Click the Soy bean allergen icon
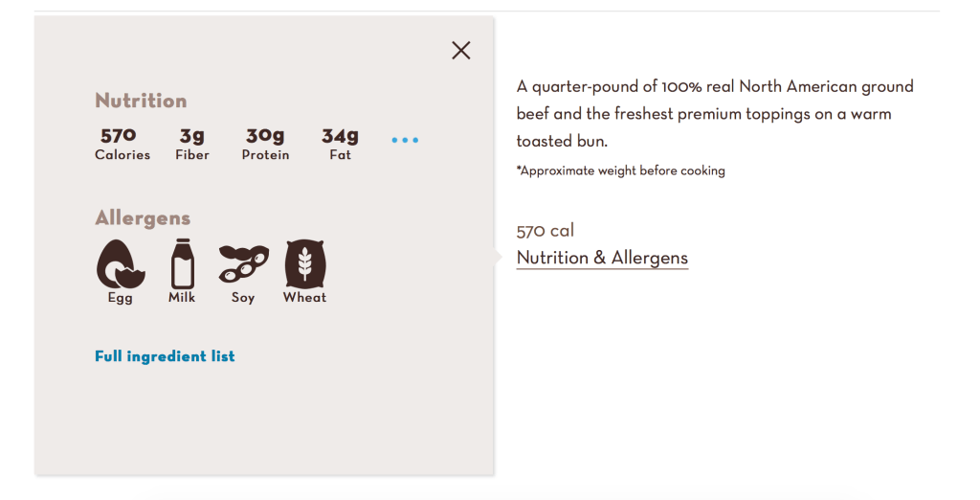This screenshot has height=500, width=980. (243, 263)
